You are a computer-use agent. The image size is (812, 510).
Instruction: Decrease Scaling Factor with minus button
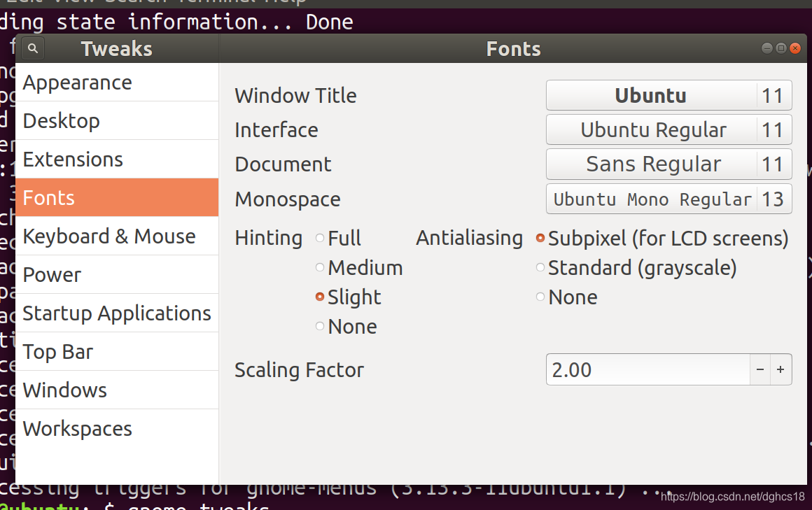pos(759,369)
